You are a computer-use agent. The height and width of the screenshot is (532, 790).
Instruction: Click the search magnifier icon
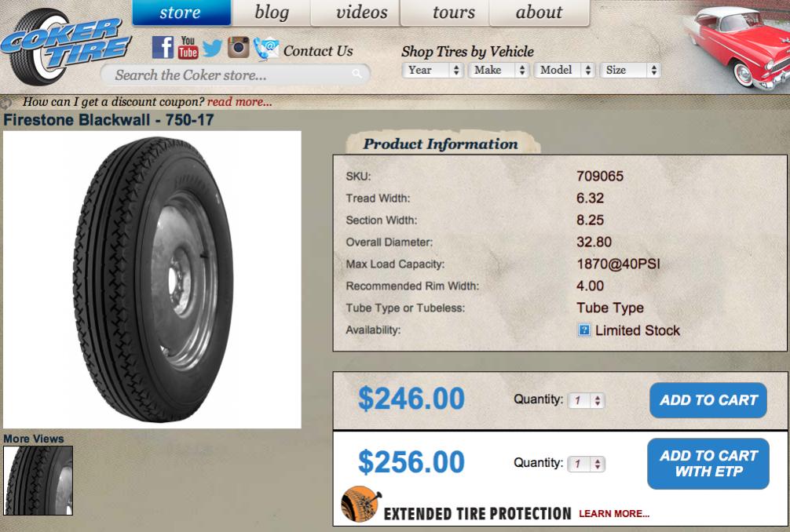pos(357,75)
